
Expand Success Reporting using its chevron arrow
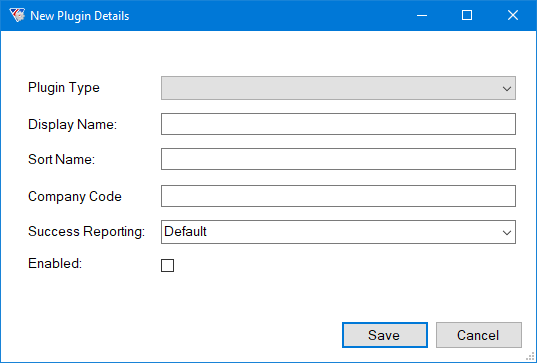click(507, 233)
